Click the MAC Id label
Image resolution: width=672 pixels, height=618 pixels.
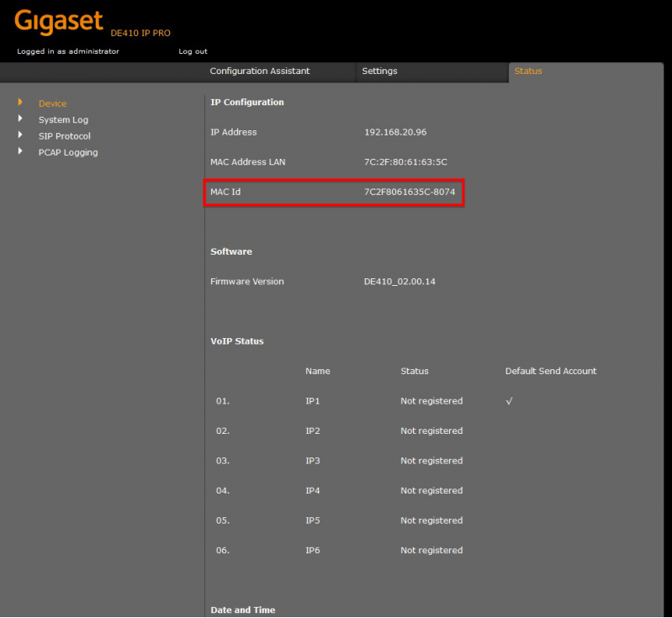click(225, 192)
